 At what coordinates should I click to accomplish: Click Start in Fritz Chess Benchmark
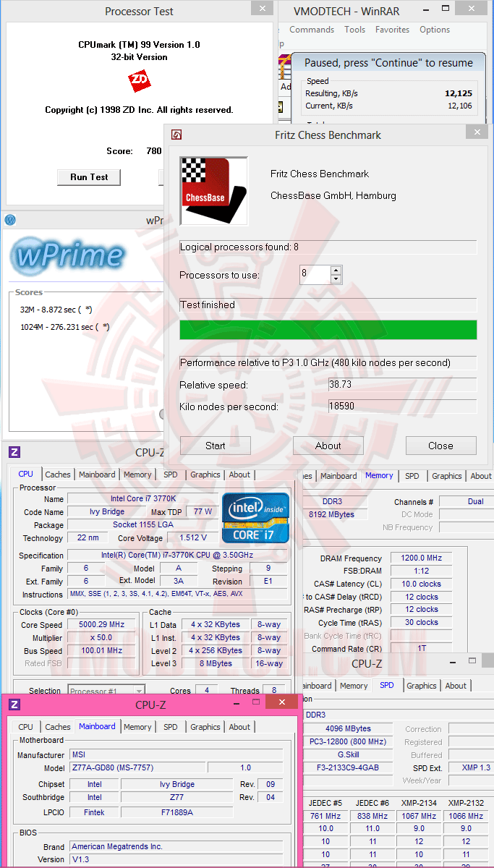[216, 446]
